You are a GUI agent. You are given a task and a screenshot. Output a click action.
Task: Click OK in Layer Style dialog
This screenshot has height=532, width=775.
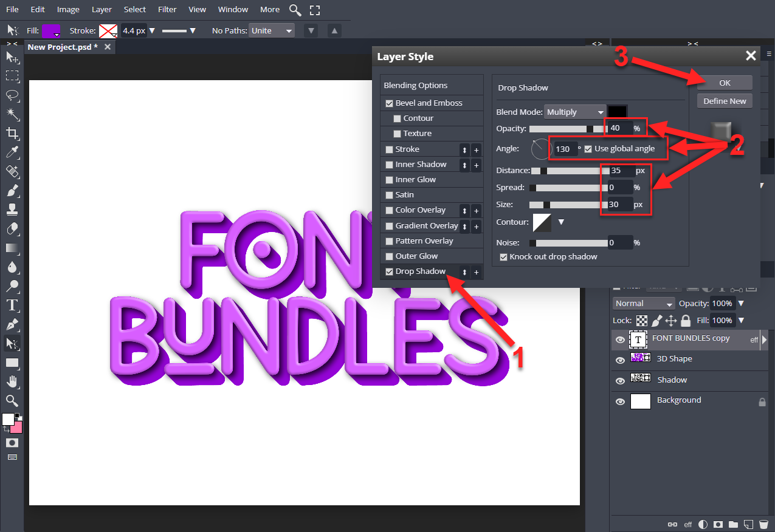point(725,83)
